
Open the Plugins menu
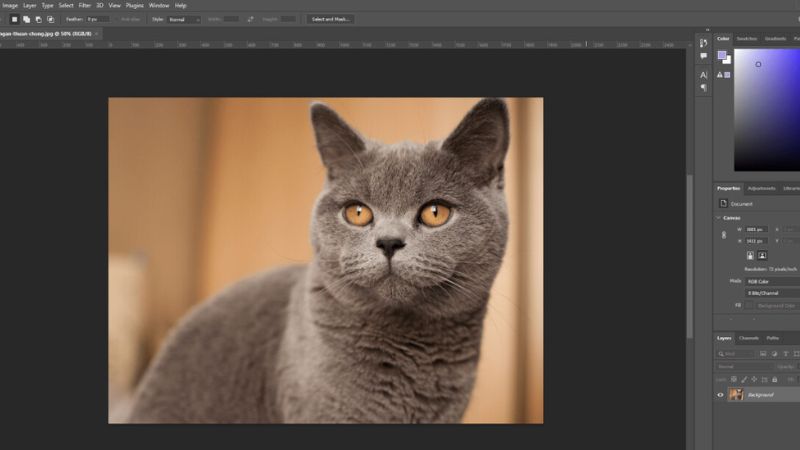[x=135, y=6]
